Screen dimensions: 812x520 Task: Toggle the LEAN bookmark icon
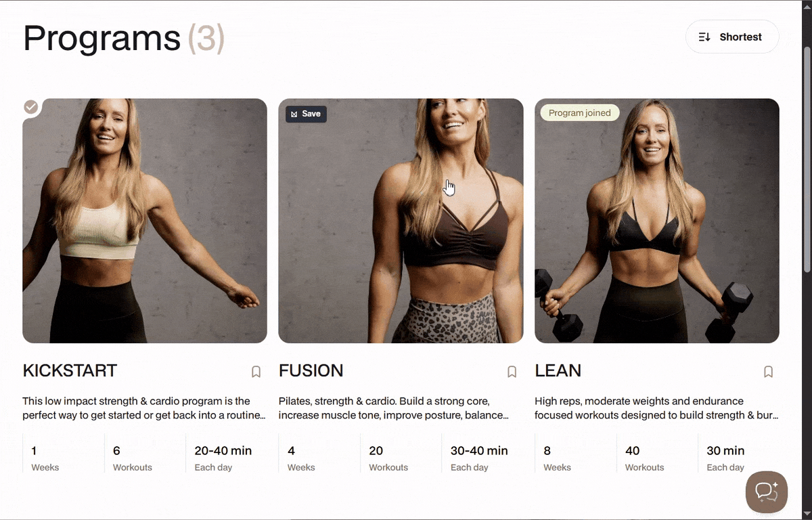click(769, 372)
